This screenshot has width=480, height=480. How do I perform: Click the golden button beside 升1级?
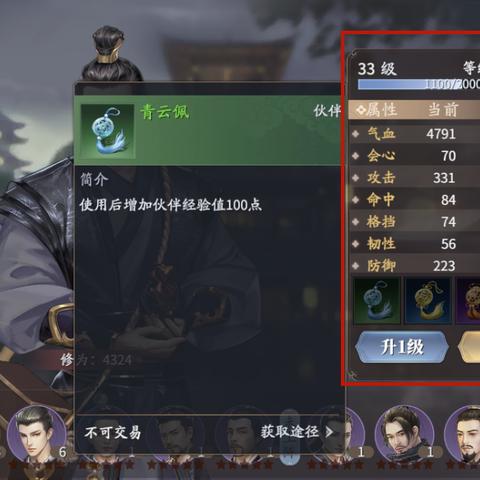pos(469,347)
